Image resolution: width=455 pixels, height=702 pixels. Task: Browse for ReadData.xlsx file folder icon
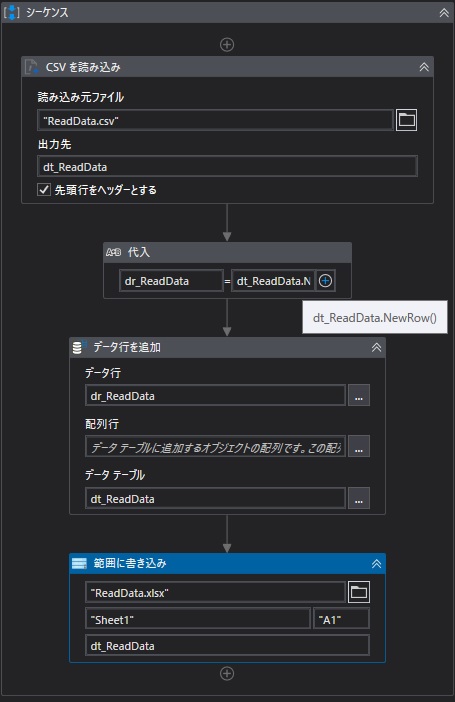tap(359, 592)
